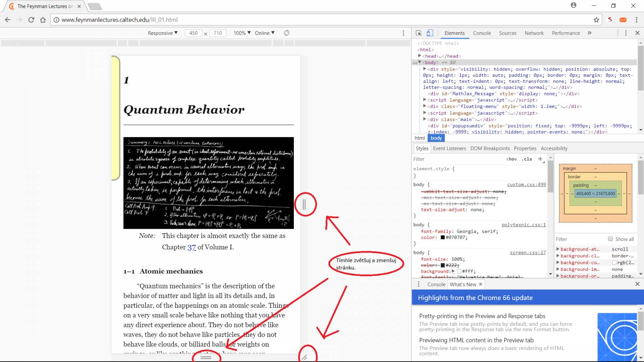
Task: Follow the Chapter 37 link
Action: pos(191,247)
